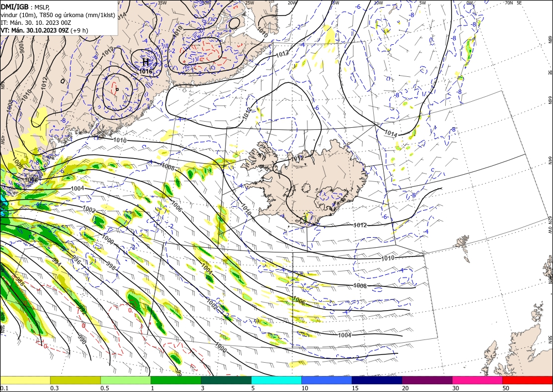Select the pink 30–50 legend swatch

478,380
